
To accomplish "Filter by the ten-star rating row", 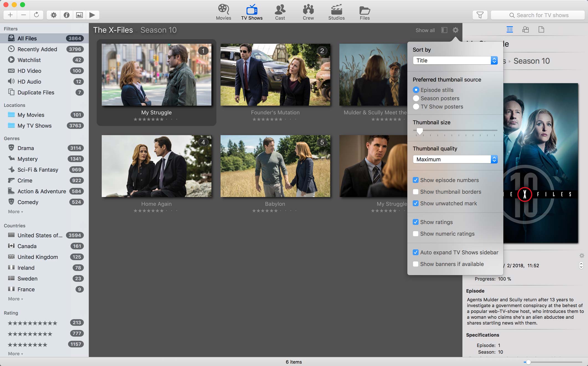I will 44,323.
